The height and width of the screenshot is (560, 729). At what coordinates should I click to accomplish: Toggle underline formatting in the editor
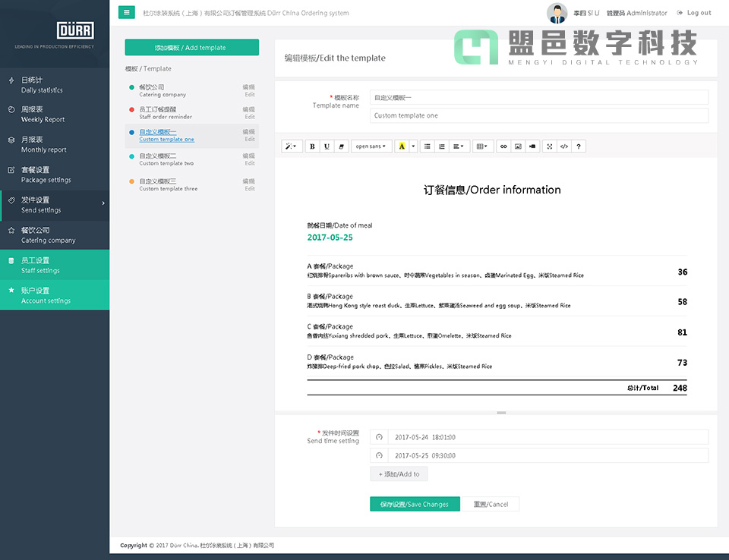[x=327, y=146]
